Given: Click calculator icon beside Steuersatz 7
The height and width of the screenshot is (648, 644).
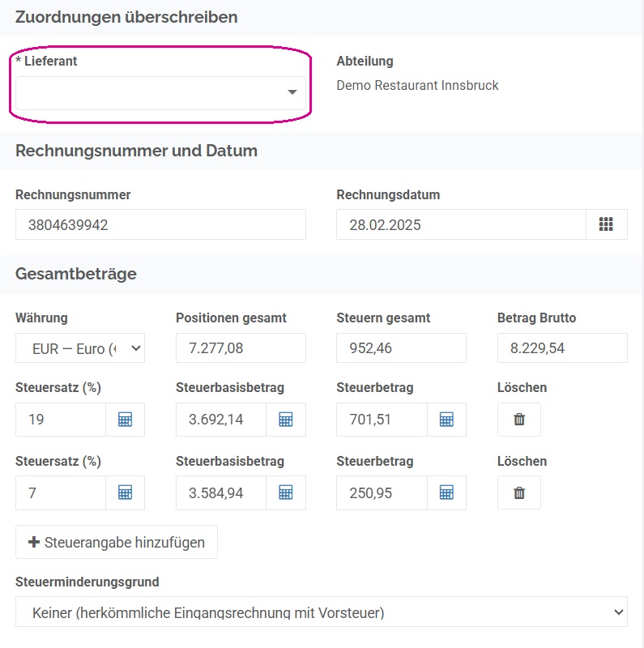Looking at the screenshot, I should pos(126,492).
